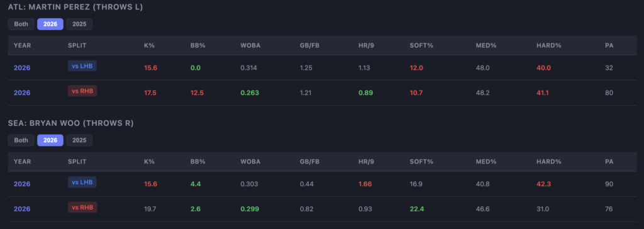
Task: Select Perez HARD% value 40.0
Action: coord(544,68)
